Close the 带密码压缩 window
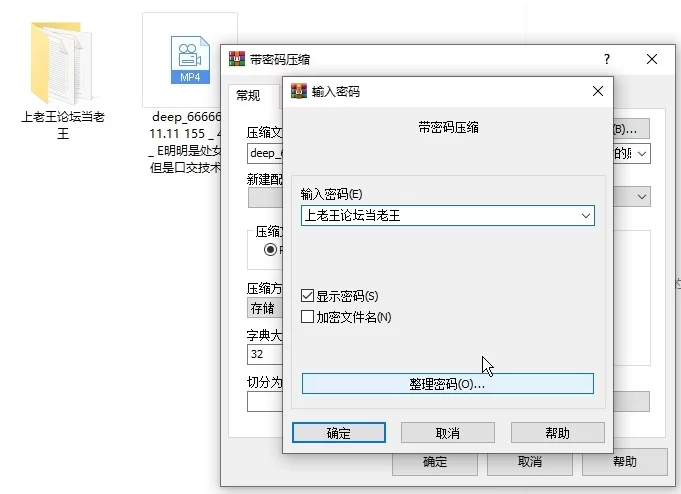 tap(651, 59)
